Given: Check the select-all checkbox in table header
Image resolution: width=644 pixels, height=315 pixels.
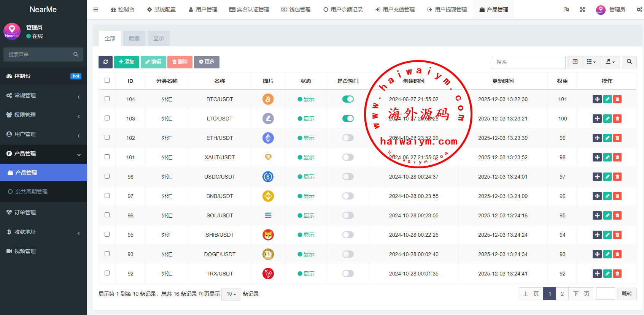Looking at the screenshot, I should (107, 81).
